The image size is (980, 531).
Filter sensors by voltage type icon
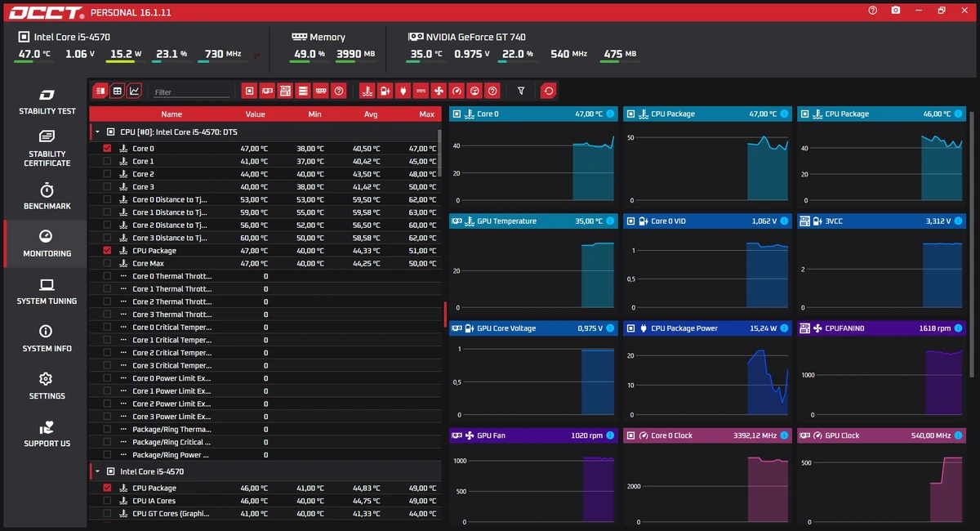385,91
